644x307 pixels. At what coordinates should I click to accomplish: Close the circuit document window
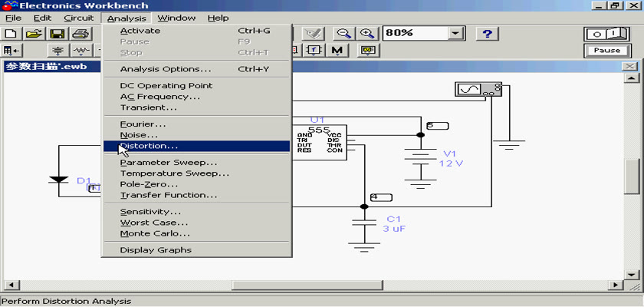[629, 66]
